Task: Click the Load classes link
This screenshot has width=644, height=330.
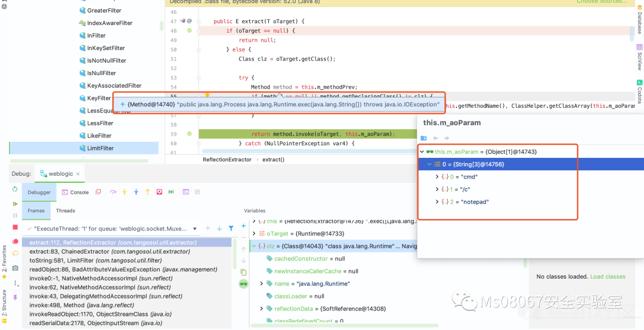Action: coord(607,276)
